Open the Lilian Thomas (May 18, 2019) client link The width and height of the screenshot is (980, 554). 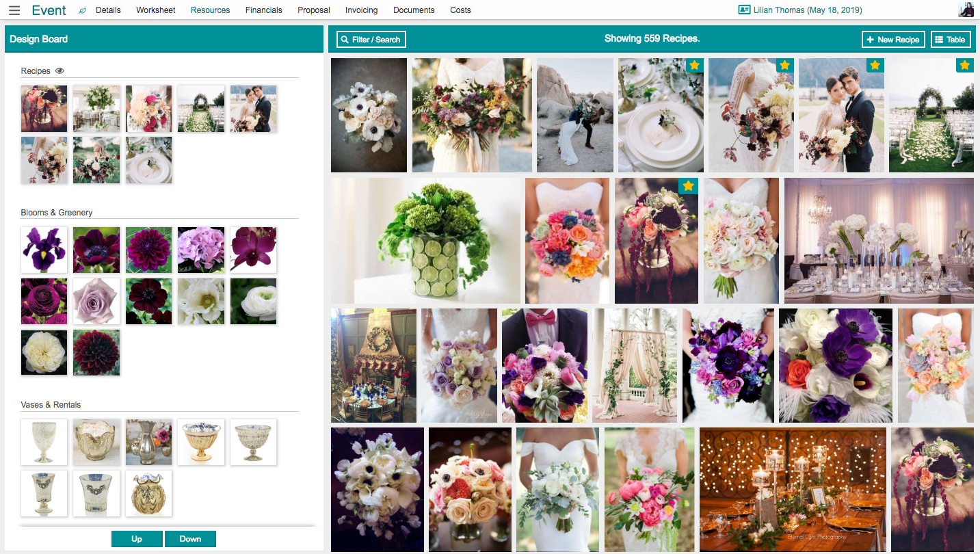807,10
